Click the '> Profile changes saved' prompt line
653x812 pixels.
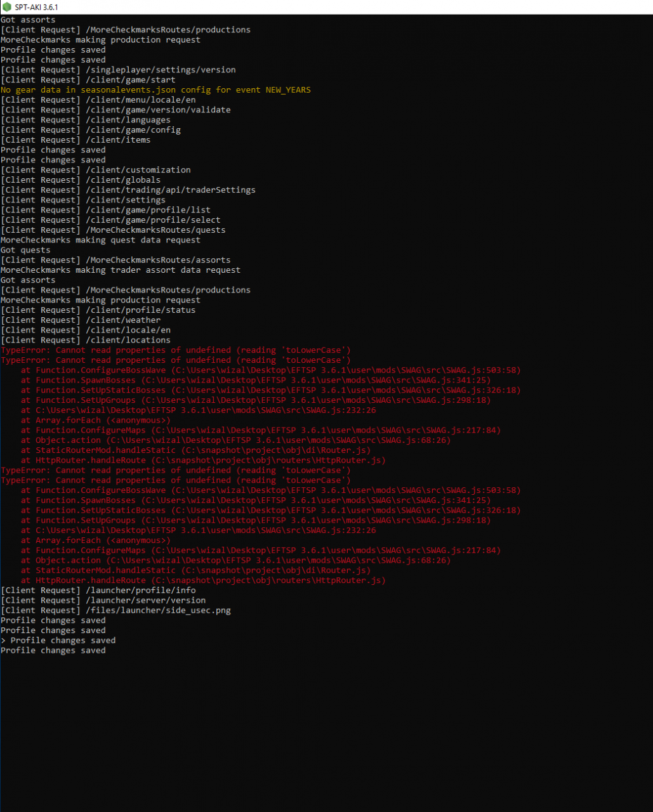(x=58, y=641)
